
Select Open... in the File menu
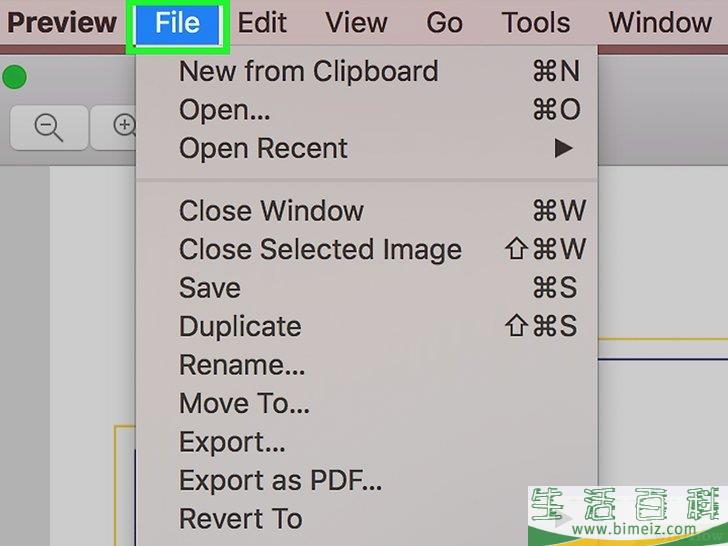pyautogui.click(x=367, y=110)
